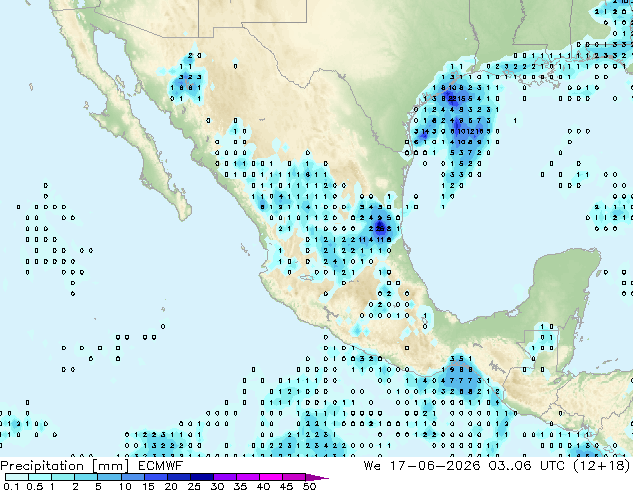Select the 'ECMWF' model label
The height and width of the screenshot is (490, 634).
161,465
